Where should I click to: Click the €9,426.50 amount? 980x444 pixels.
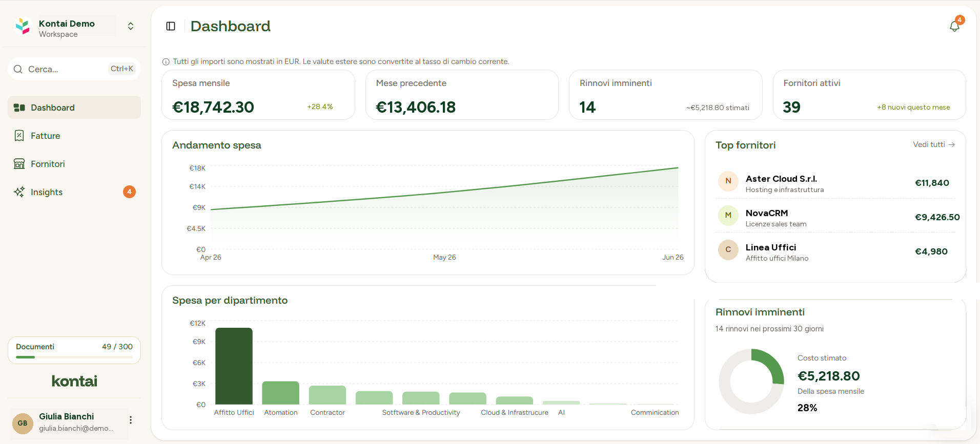(x=937, y=217)
